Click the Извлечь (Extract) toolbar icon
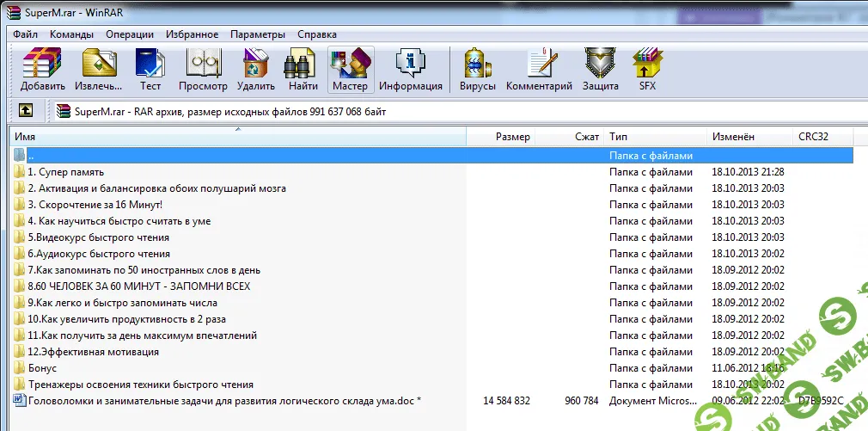868x431 pixels. (x=98, y=69)
